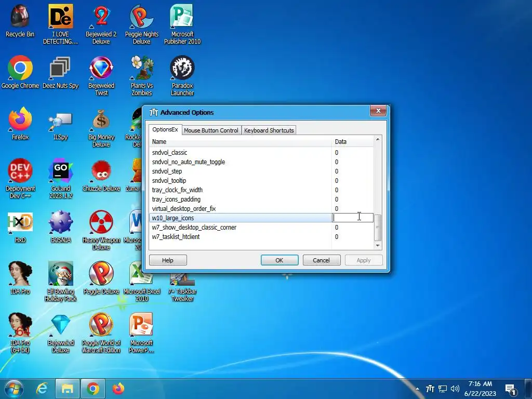The image size is (532, 399).
Task: Select Plants Vs Zombies desktop icon
Action: pyautogui.click(x=141, y=76)
